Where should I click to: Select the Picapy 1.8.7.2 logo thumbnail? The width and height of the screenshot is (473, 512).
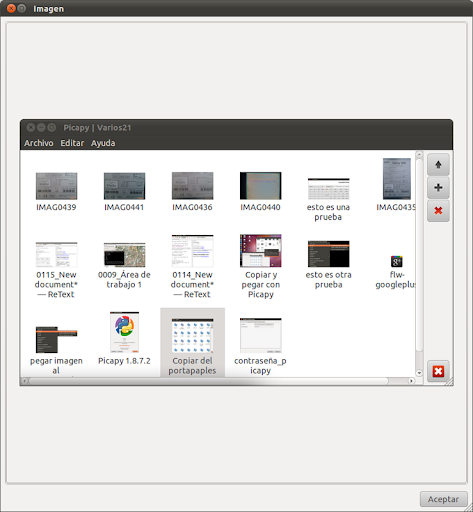click(124, 332)
